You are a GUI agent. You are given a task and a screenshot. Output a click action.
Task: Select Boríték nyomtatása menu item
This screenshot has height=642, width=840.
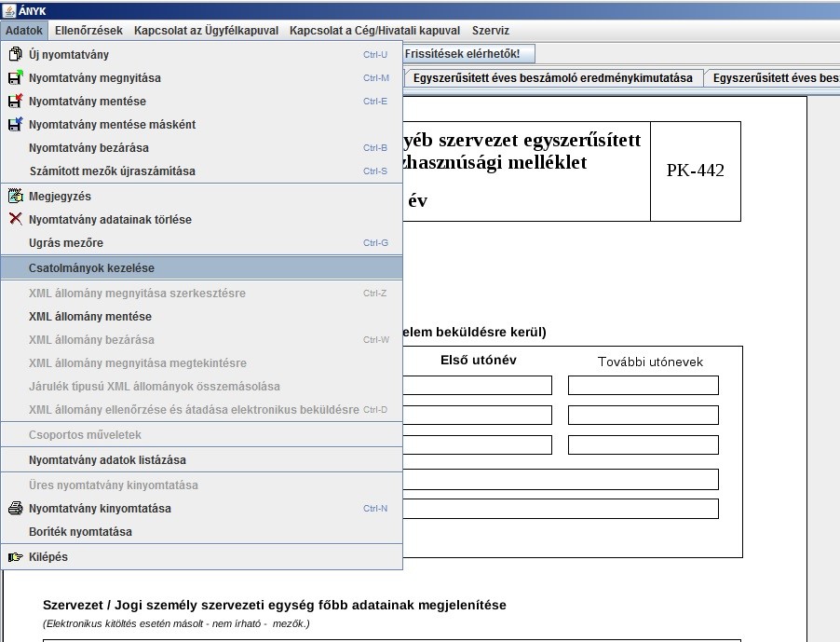[x=201, y=532]
